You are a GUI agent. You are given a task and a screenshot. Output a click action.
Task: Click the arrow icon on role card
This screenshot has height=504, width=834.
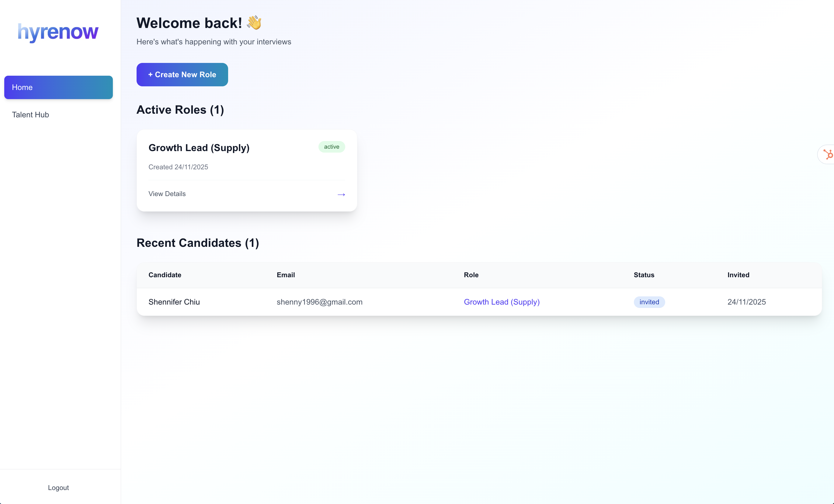[341, 195]
